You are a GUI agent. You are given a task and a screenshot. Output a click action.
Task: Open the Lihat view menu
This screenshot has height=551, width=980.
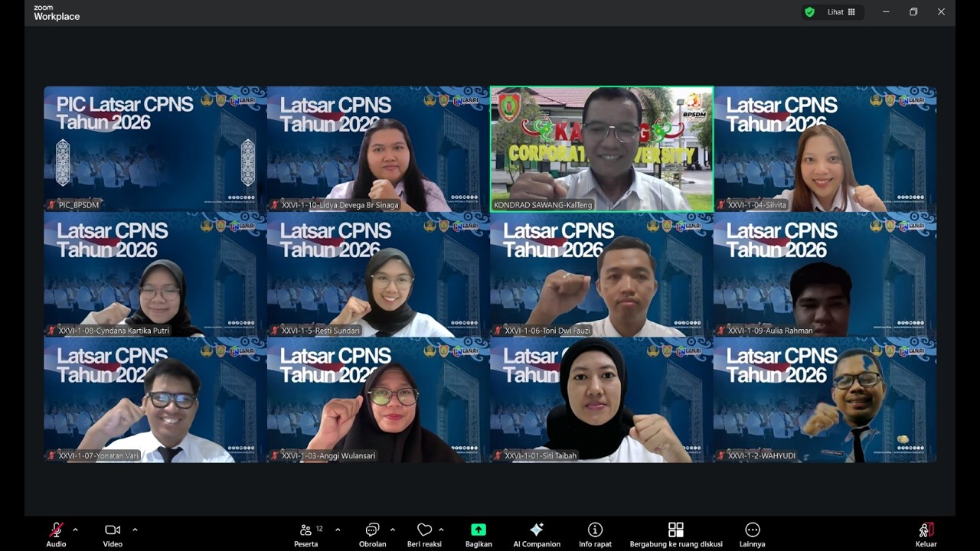tap(841, 12)
